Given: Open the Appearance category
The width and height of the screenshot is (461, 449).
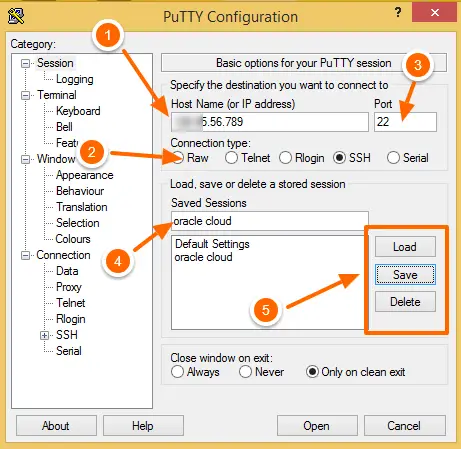Looking at the screenshot, I should point(85,175).
